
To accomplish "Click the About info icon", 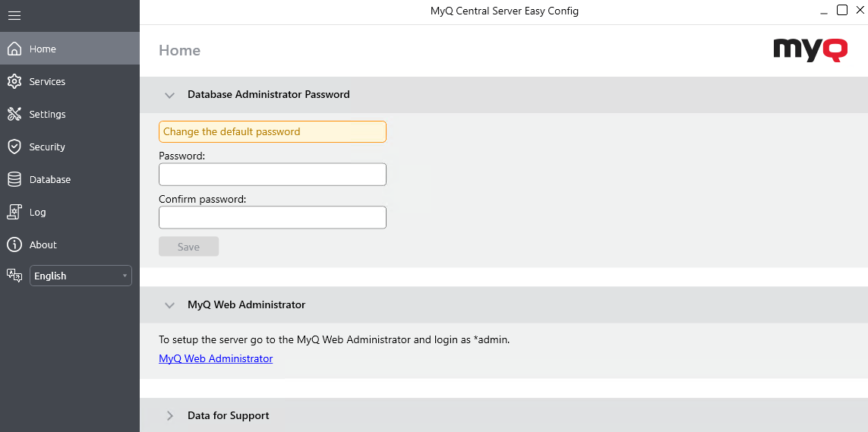I will (x=14, y=244).
